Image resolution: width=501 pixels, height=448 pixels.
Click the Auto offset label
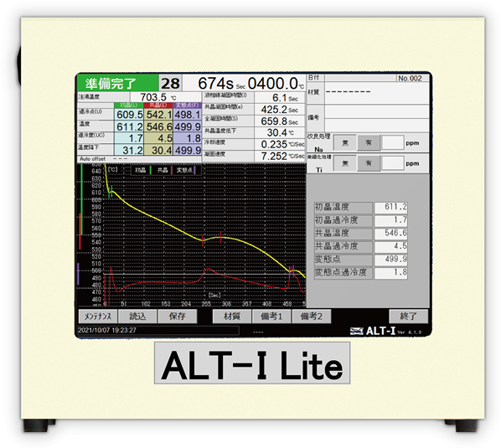[x=92, y=159]
